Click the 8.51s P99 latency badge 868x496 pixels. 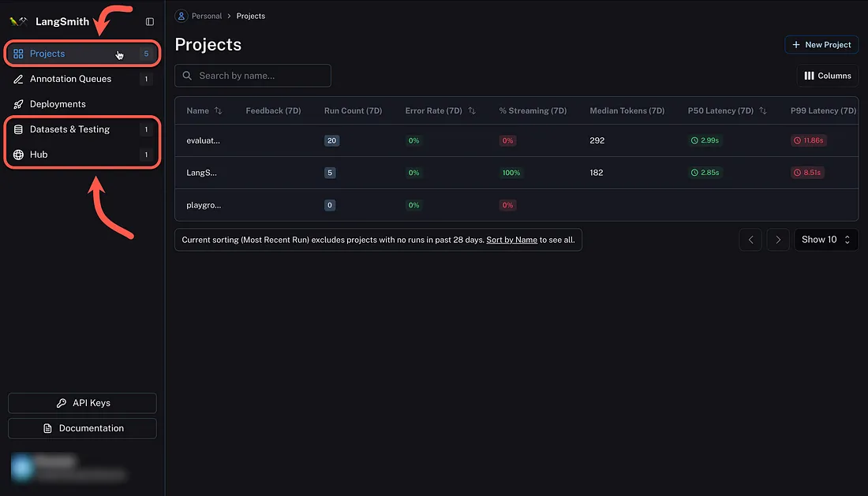807,173
